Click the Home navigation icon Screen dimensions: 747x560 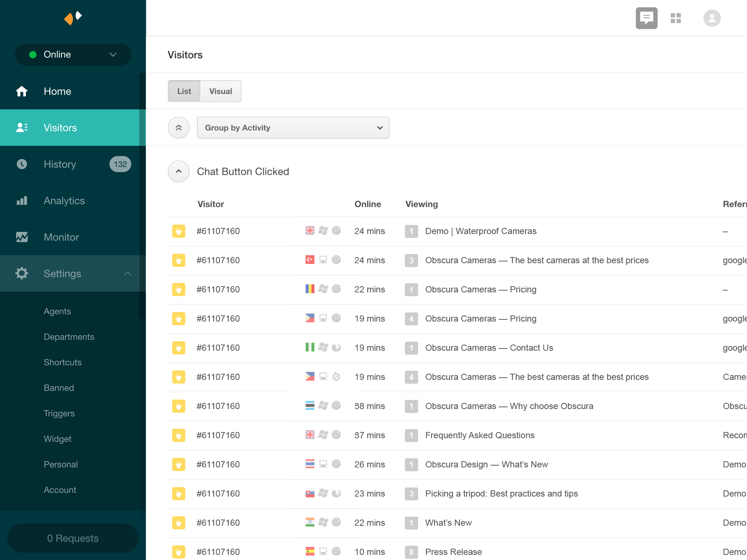(x=22, y=91)
